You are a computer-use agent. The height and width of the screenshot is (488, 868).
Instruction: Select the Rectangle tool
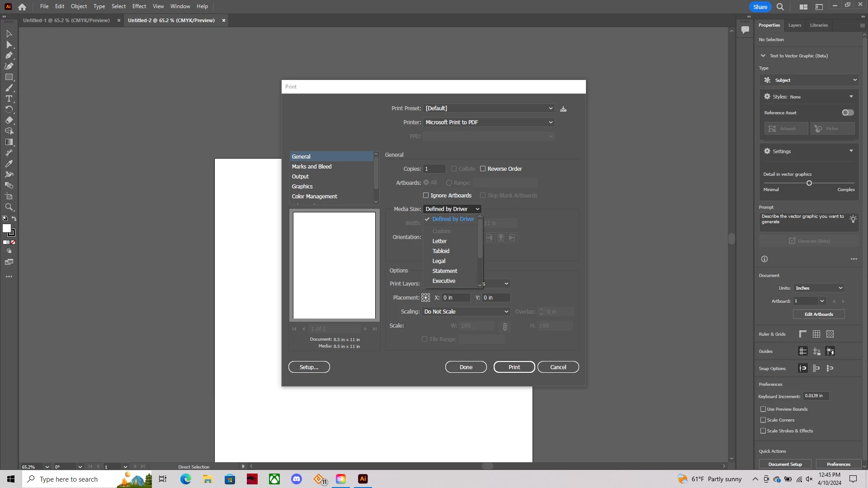tap(9, 77)
